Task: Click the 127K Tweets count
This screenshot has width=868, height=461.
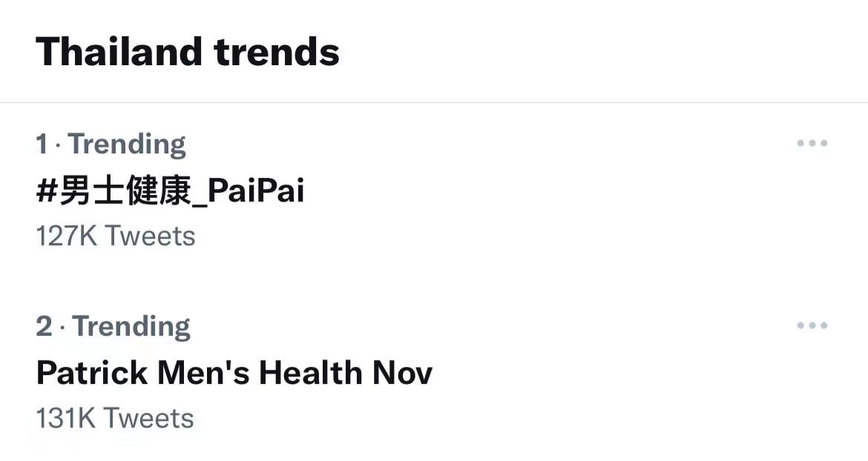Action: click(116, 236)
